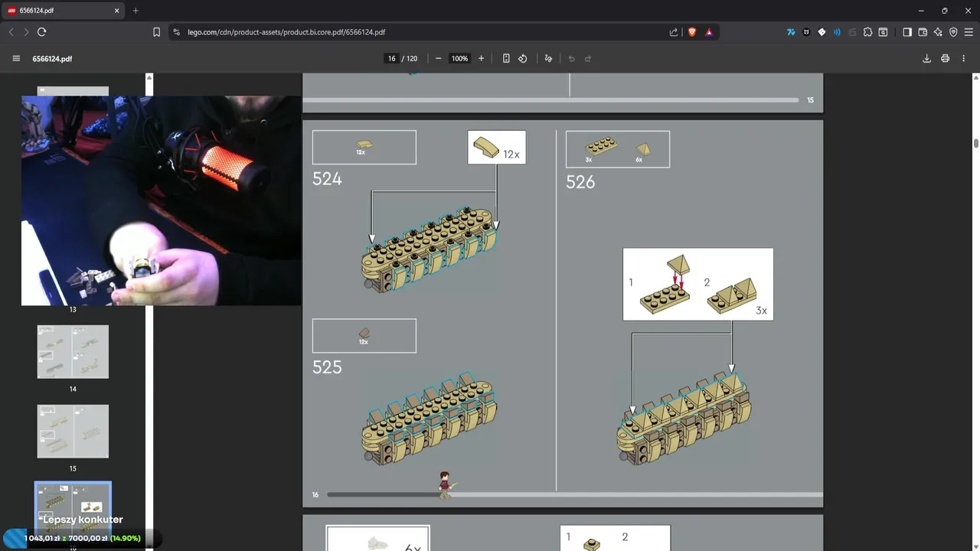980x551 pixels.
Task: Click the redo annotation arrow
Action: [x=588, y=59]
